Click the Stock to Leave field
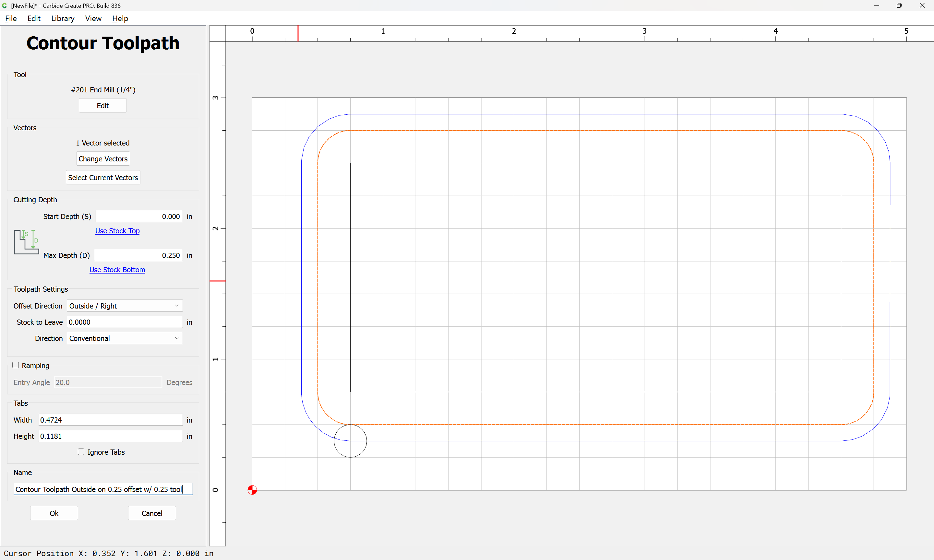The width and height of the screenshot is (934, 560). click(125, 322)
